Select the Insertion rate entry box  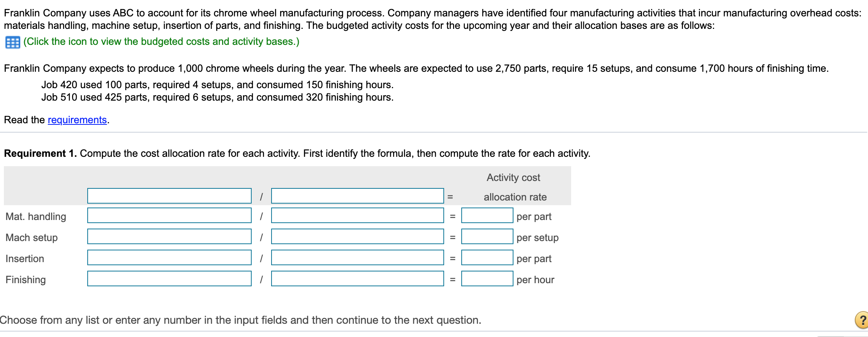pyautogui.click(x=487, y=258)
